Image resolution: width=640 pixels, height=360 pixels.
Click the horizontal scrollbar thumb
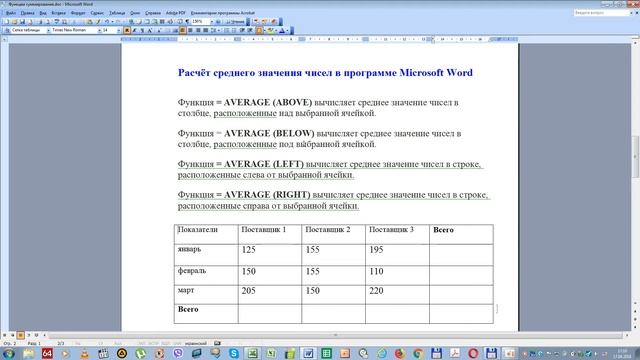pyautogui.click(x=336, y=335)
